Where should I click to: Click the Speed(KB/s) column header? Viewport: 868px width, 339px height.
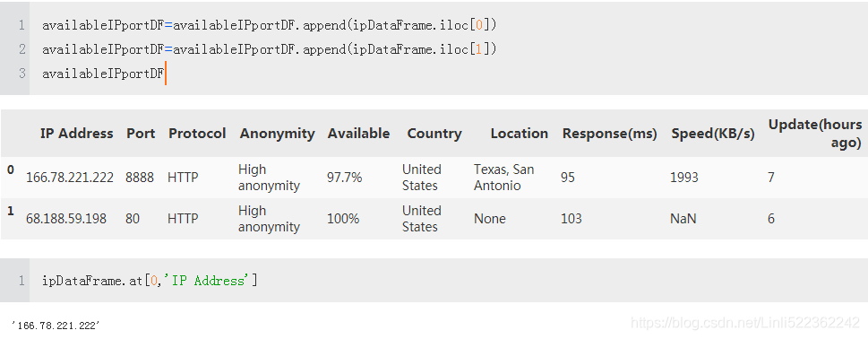713,134
